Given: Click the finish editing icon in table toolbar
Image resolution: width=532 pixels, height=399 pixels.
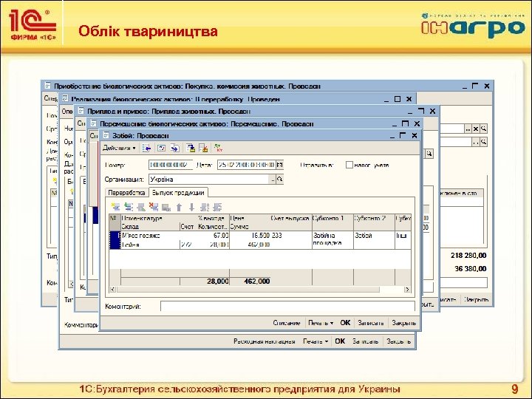Looking at the screenshot, I should click(166, 208).
